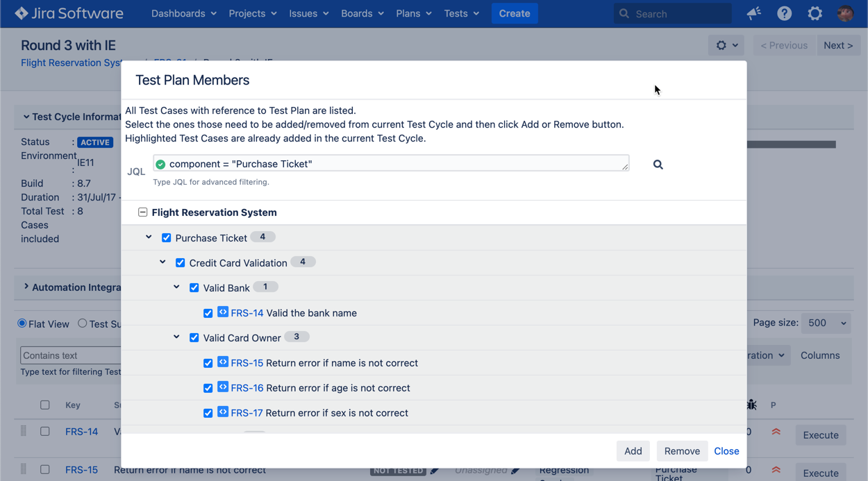Click into the JQL query field
868x481 pixels.
[x=392, y=164]
